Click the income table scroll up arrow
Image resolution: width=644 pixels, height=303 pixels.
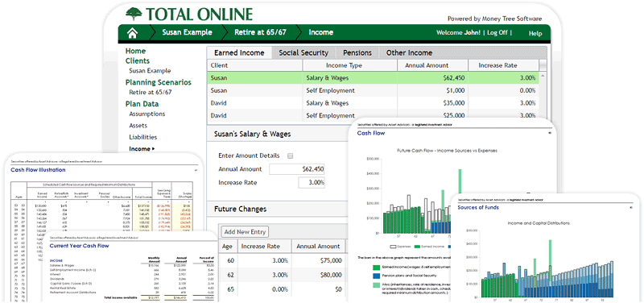coord(543,76)
